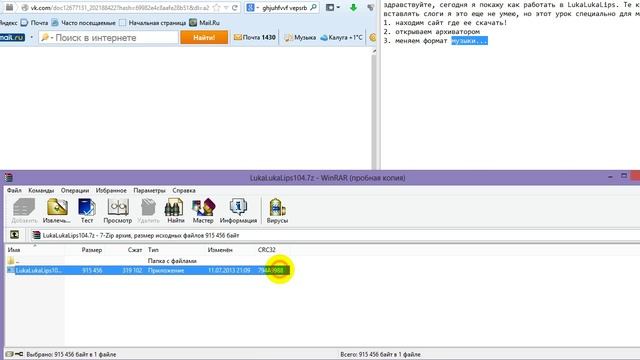Reload the vk.com page in browser
Screen dimensions: 640x360
tap(235, 7)
